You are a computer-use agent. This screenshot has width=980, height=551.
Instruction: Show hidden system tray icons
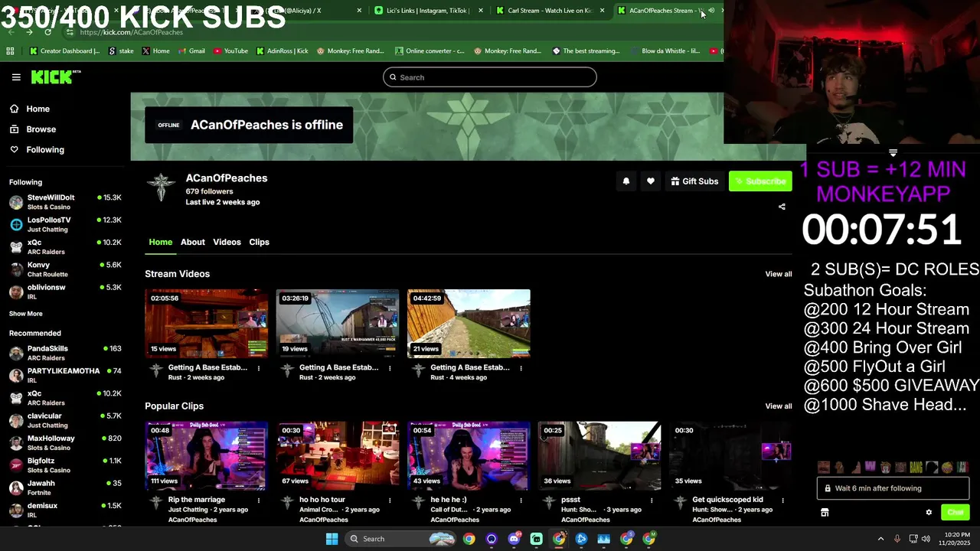click(x=880, y=539)
